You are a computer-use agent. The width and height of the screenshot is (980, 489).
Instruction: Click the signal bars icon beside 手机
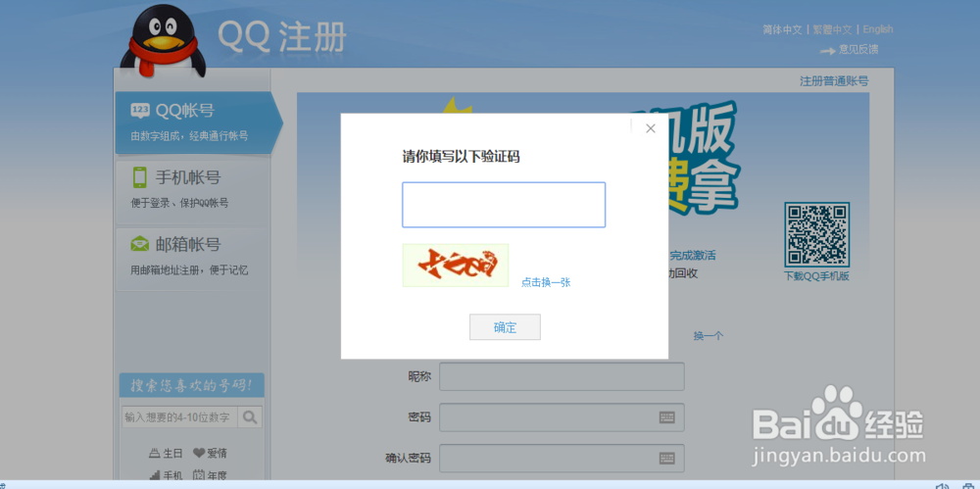[155, 476]
